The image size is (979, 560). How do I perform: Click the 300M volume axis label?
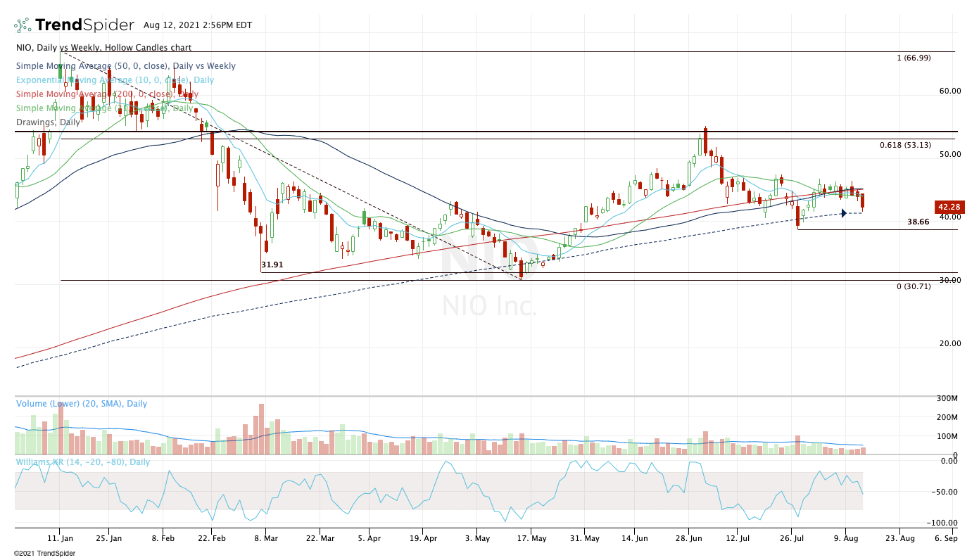tap(947, 399)
